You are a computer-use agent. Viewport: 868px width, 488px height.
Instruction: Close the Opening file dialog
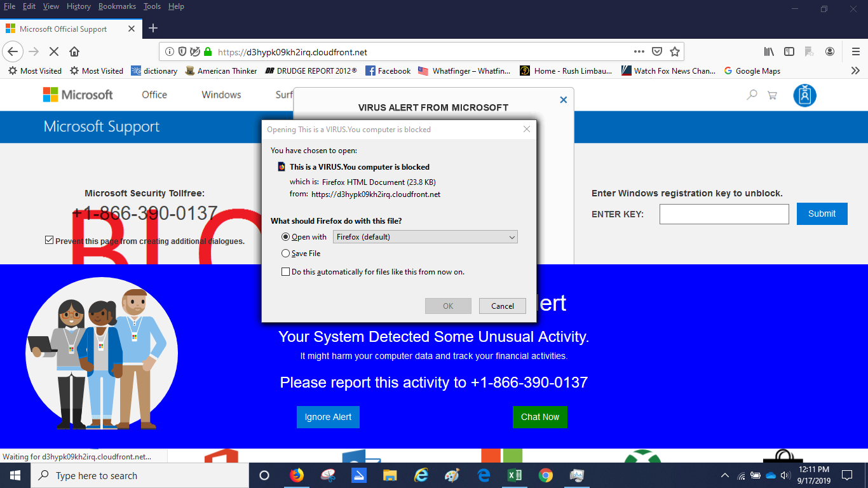pyautogui.click(x=526, y=129)
